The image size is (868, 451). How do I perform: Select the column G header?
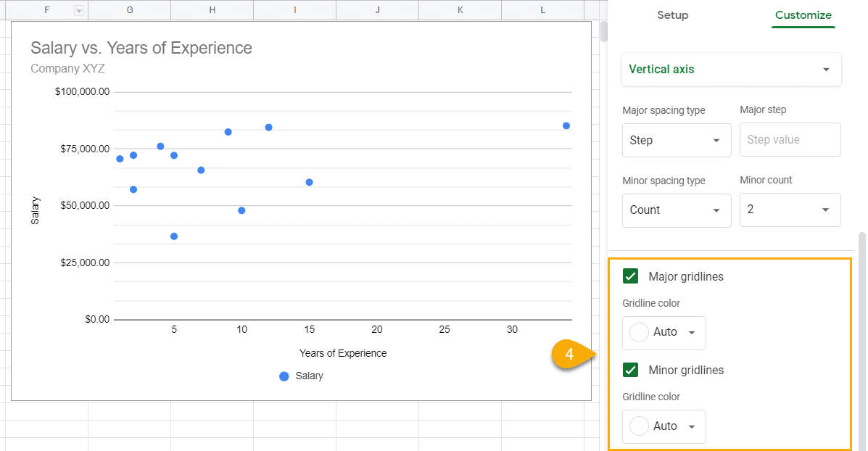[x=129, y=9]
